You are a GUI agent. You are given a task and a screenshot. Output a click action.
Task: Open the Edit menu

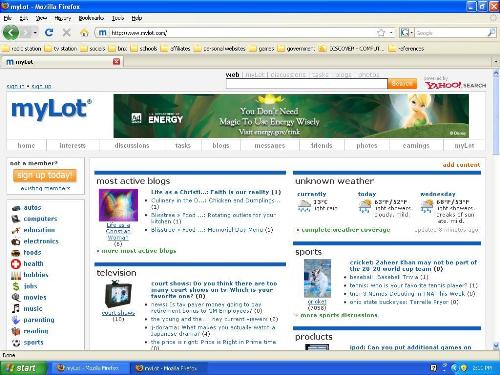click(x=24, y=18)
